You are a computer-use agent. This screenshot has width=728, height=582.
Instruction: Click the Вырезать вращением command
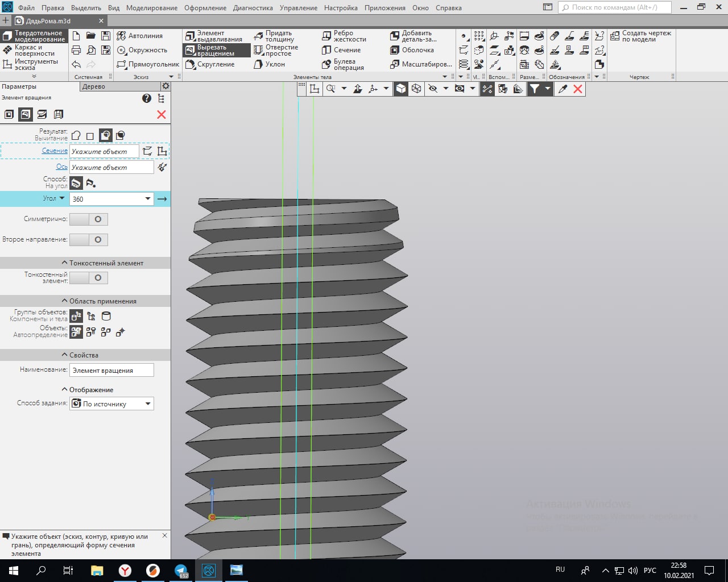click(x=216, y=50)
